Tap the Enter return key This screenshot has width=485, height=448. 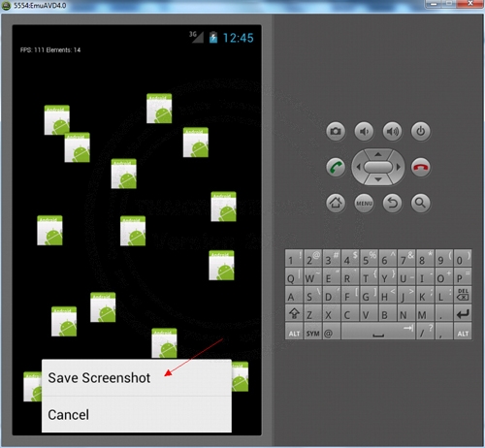(463, 313)
